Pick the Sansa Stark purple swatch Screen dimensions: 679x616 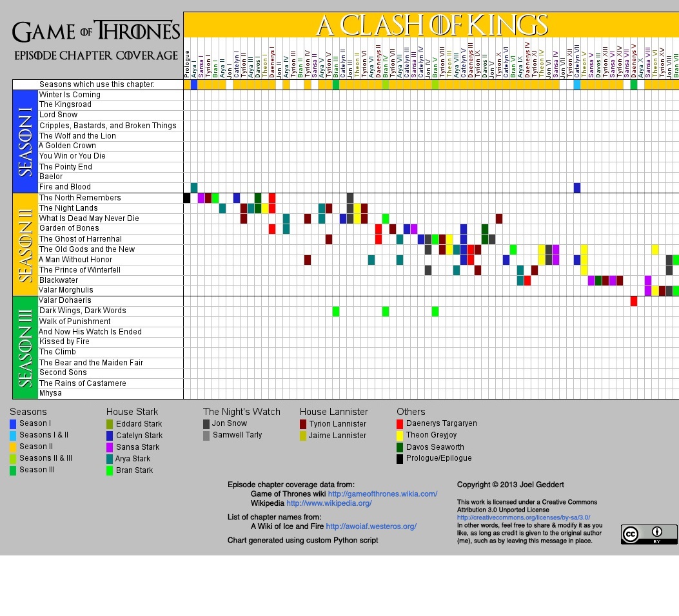[110, 447]
